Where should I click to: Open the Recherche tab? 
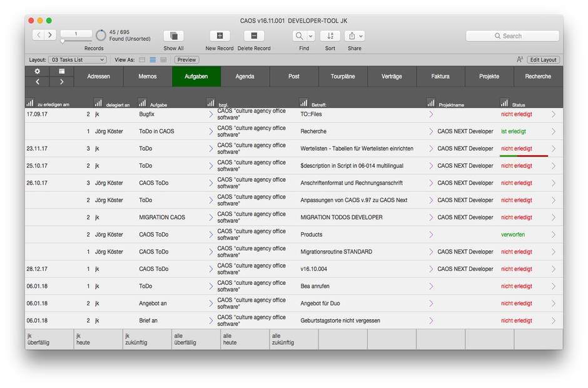(538, 76)
